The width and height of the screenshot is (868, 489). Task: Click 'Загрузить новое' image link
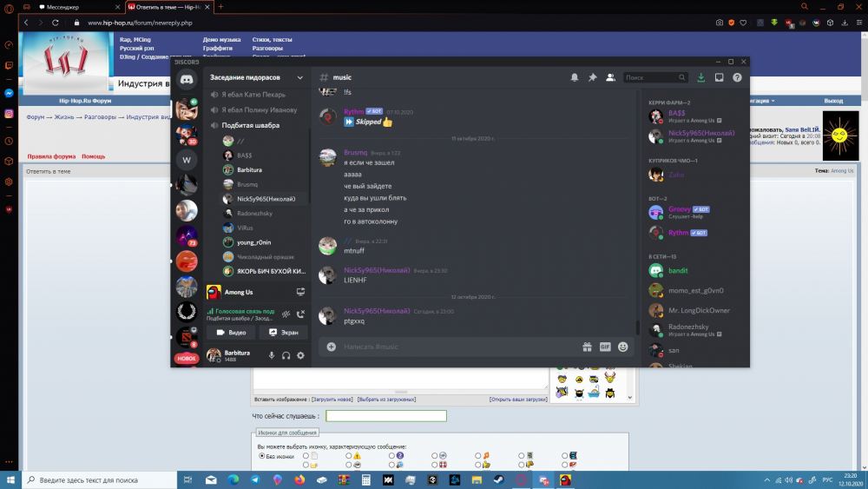[332, 400]
